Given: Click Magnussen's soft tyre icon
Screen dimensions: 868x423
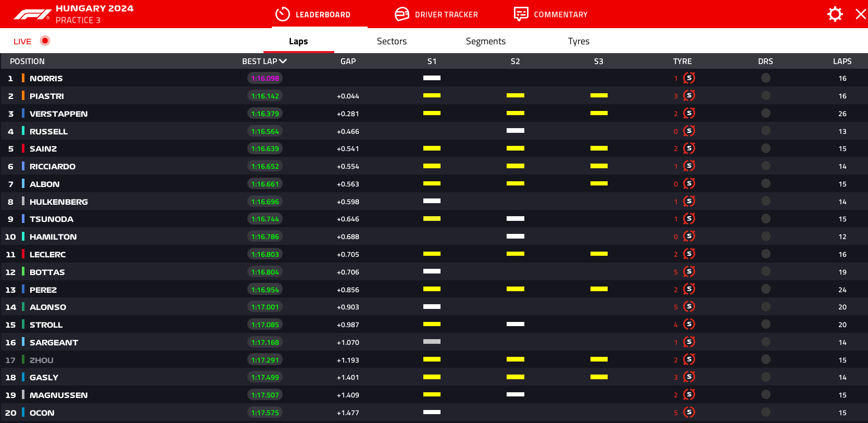Looking at the screenshot, I should click(689, 394).
